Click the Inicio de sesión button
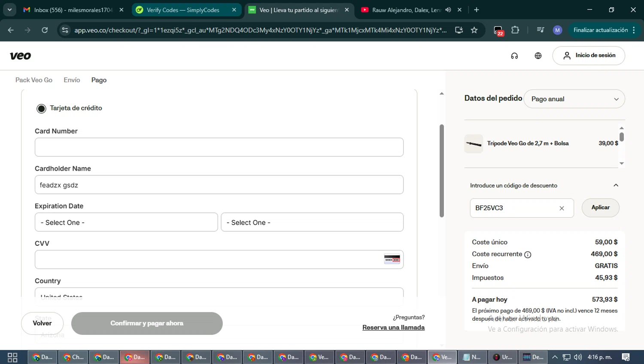The image size is (644, 364). [589, 55]
